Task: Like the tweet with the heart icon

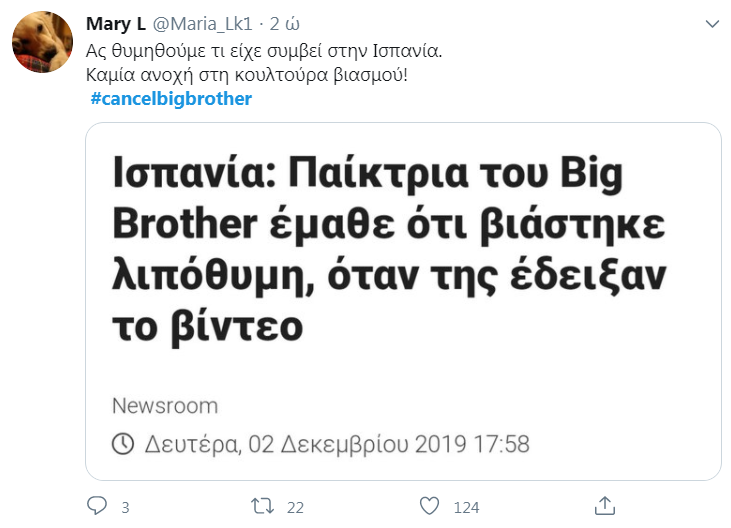Action: pos(429,505)
